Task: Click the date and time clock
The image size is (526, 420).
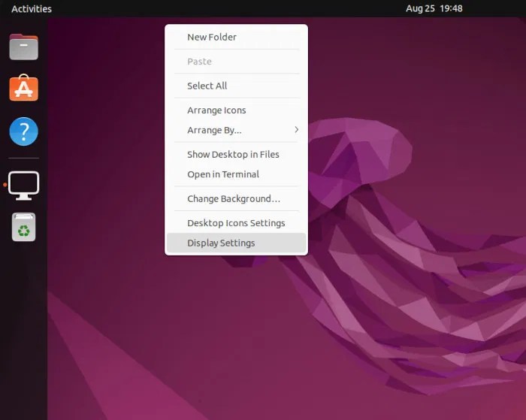Action: (434, 8)
